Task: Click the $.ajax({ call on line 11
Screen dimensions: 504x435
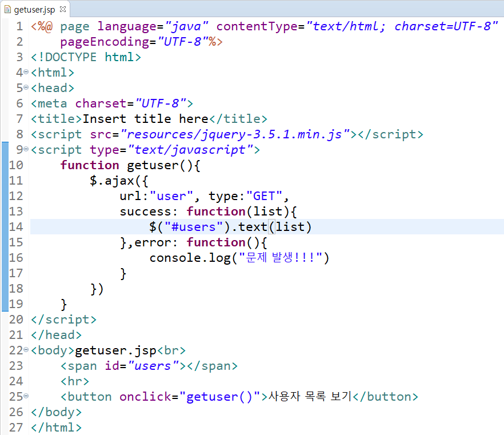Action: pyautogui.click(x=119, y=181)
